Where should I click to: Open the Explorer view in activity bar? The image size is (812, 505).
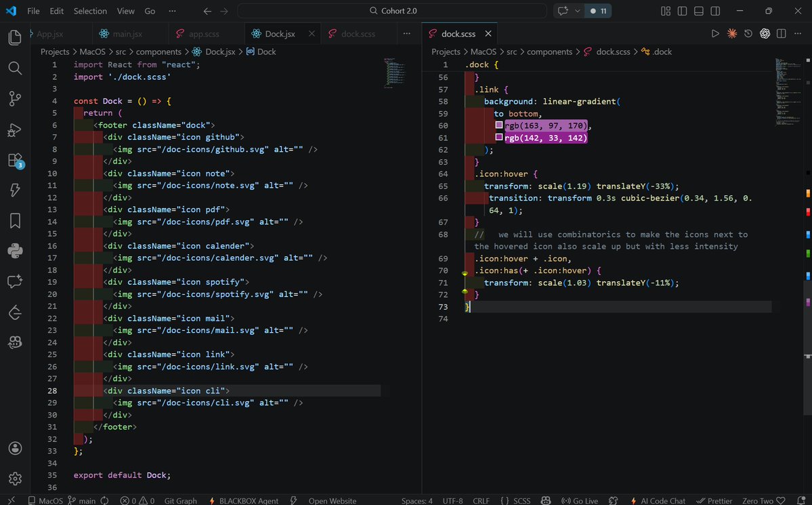tap(15, 37)
